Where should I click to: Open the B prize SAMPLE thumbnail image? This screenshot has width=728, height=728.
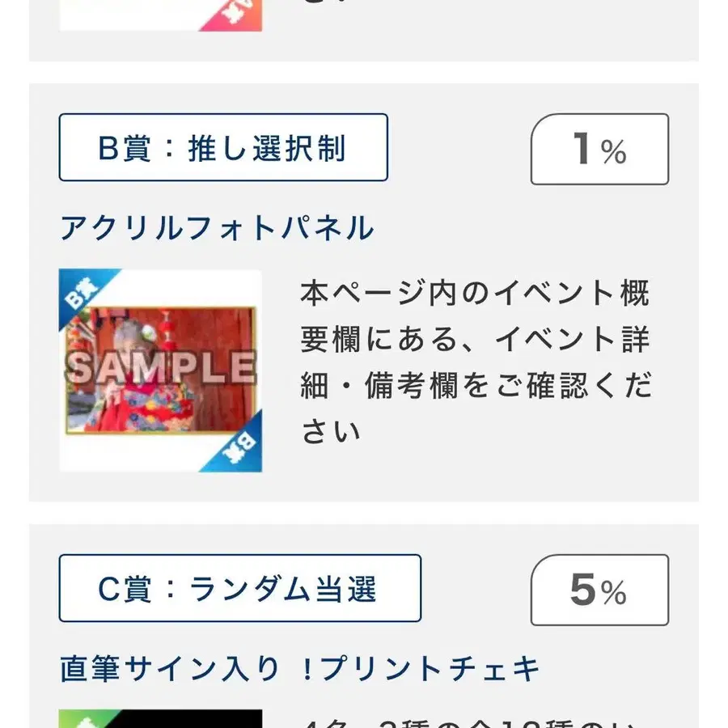click(160, 370)
